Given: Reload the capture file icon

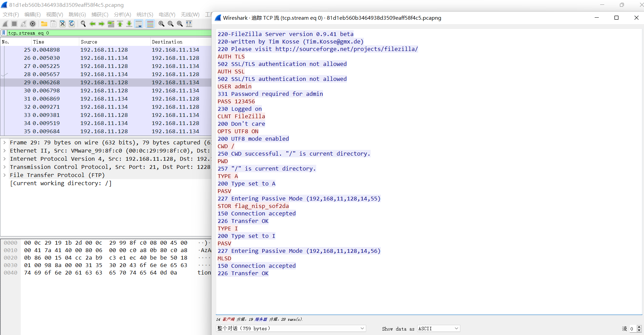Looking at the screenshot, I should (72, 24).
